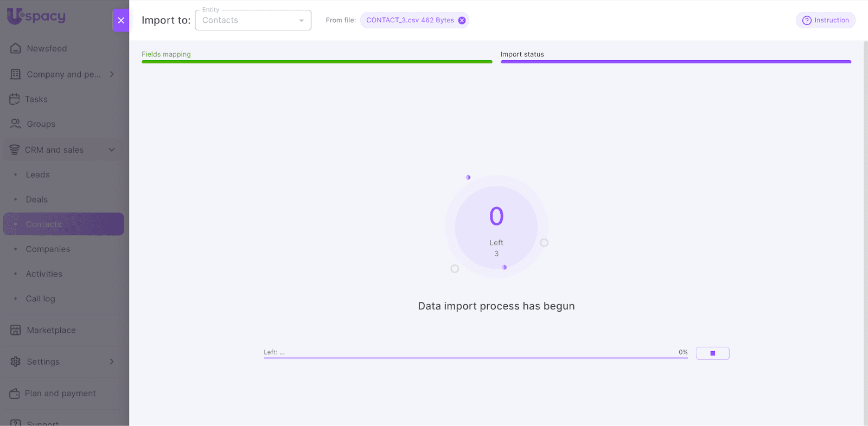
Task: Collapse the CRM and sales section
Action: [112, 150]
